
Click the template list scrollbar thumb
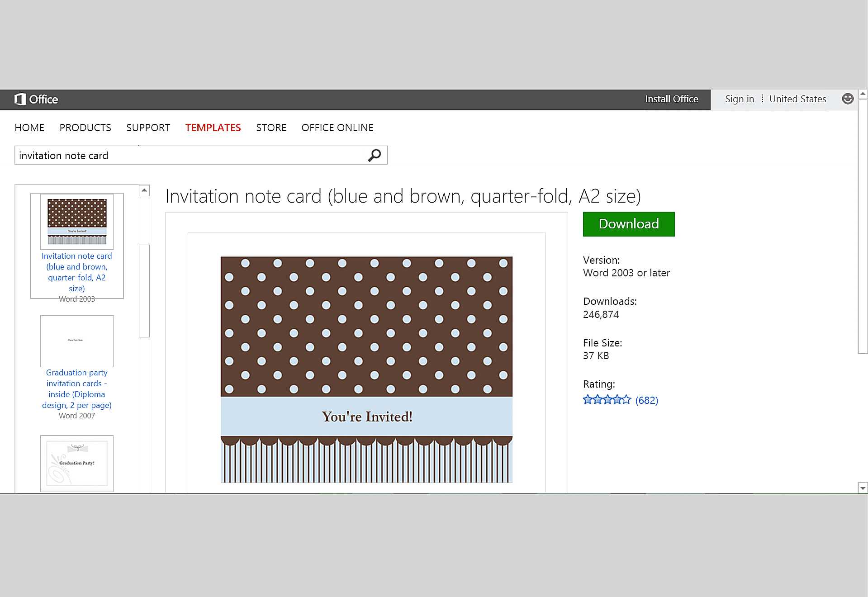[144, 290]
